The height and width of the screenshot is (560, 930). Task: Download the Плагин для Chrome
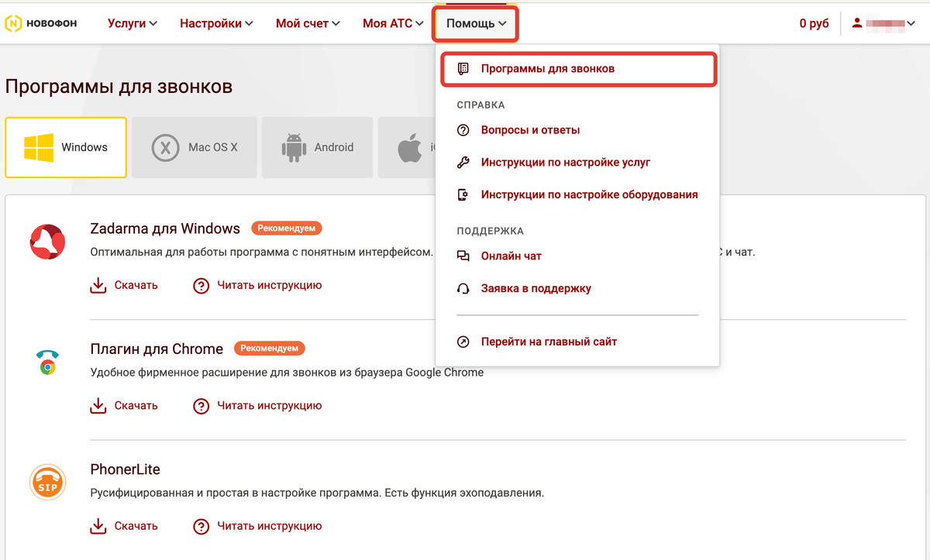coord(124,405)
